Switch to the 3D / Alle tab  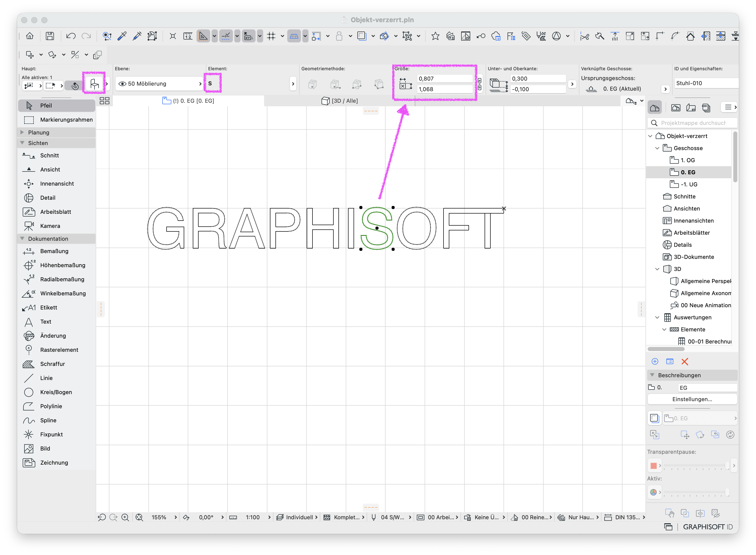[x=340, y=101]
